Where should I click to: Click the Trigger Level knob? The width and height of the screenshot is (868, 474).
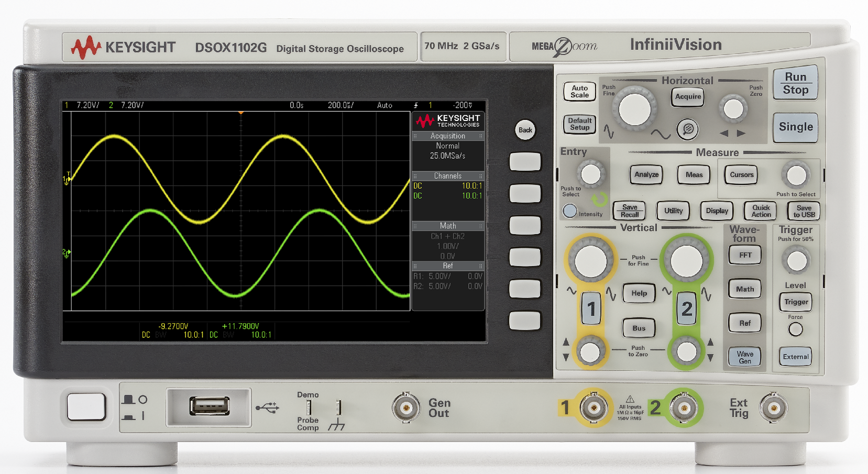pyautogui.click(x=797, y=260)
